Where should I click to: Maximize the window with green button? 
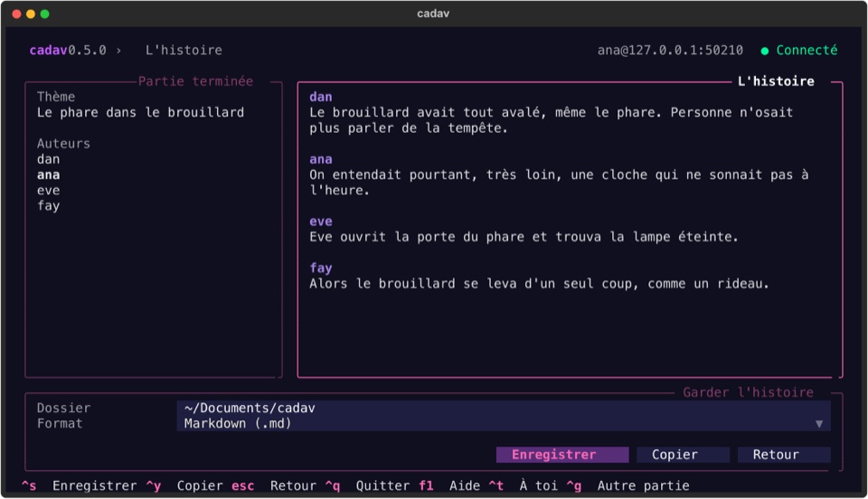[x=45, y=14]
